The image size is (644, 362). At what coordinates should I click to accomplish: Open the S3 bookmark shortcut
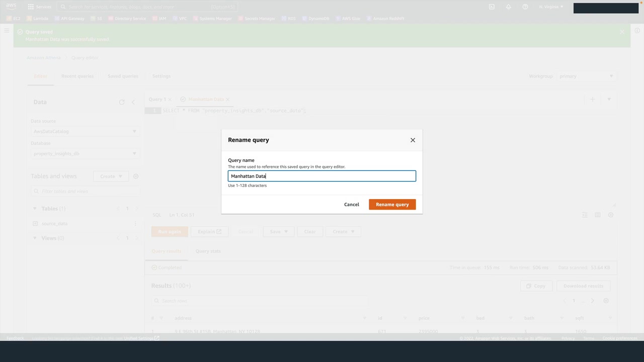[x=96, y=19]
